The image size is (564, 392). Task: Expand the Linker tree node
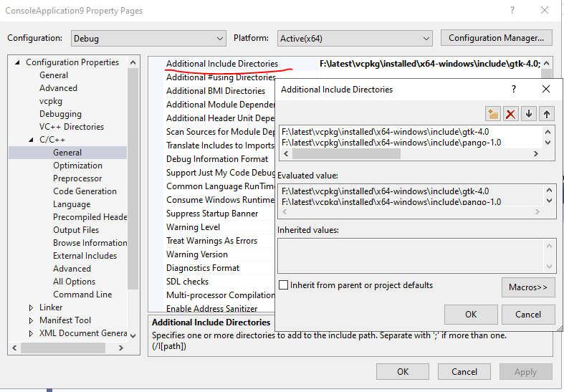pyautogui.click(x=31, y=307)
